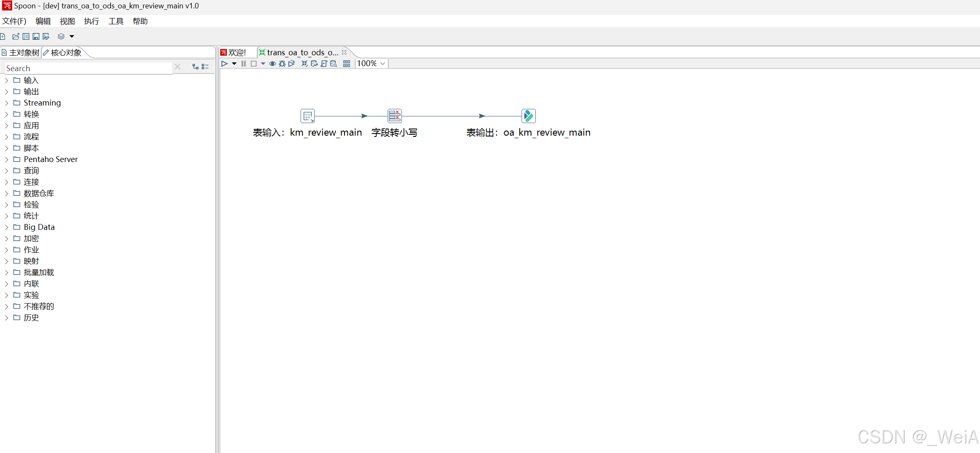Select the 字段转小写 step on the canvas
Viewport: 980px width, 453px height.
(x=394, y=116)
